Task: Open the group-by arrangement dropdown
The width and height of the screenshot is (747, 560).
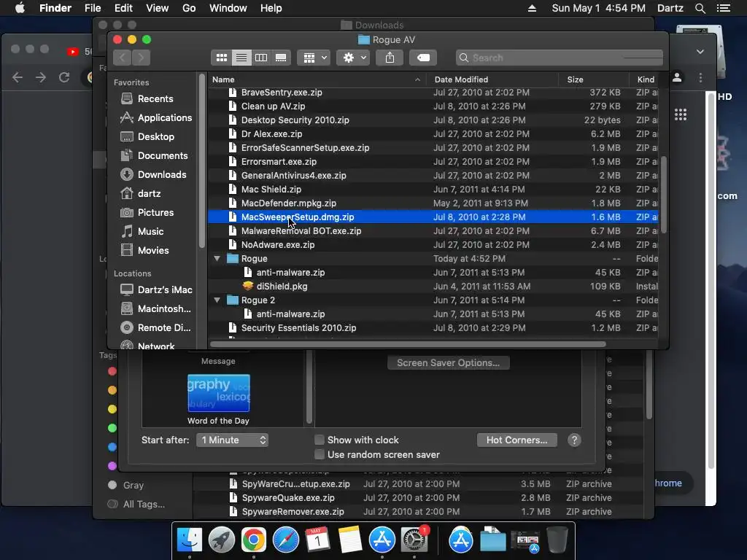Action: coord(314,58)
